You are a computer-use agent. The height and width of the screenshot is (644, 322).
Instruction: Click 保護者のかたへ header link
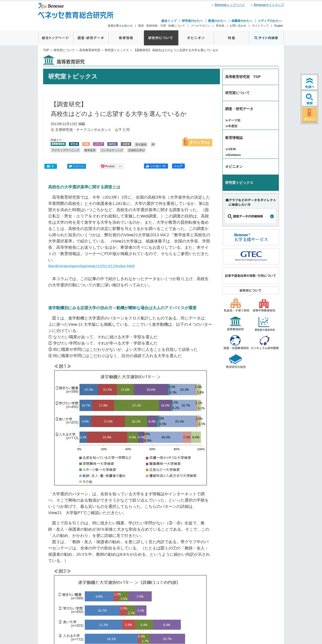(x=242, y=21)
